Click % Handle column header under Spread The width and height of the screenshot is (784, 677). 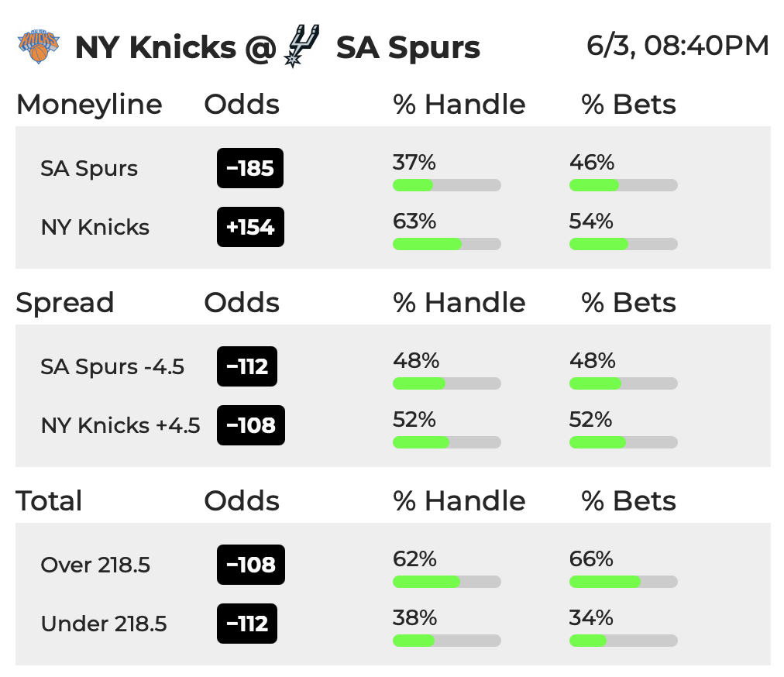point(459,303)
